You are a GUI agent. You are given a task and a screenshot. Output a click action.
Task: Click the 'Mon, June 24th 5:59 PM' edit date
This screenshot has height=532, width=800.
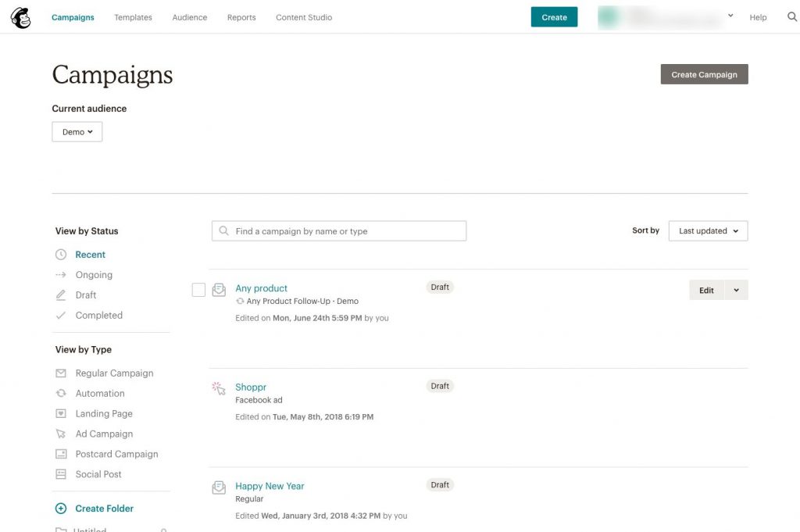317,318
